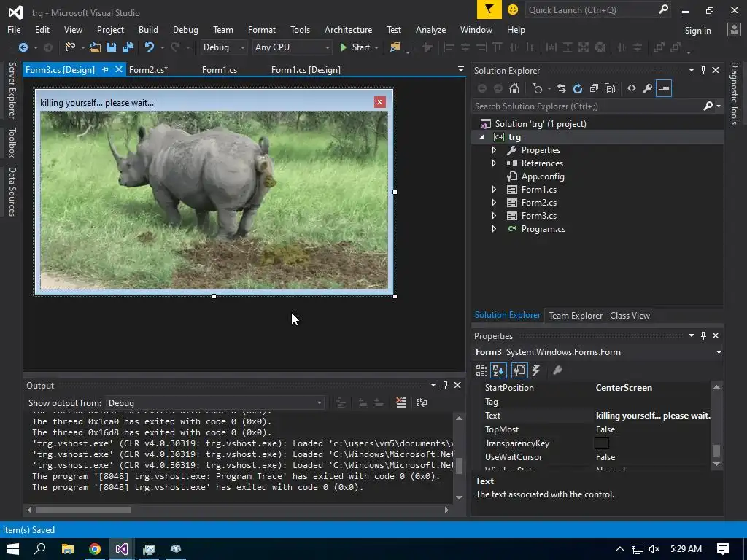Show Events lightning icon in Properties panel
The height and width of the screenshot is (560, 747).
coord(536,370)
